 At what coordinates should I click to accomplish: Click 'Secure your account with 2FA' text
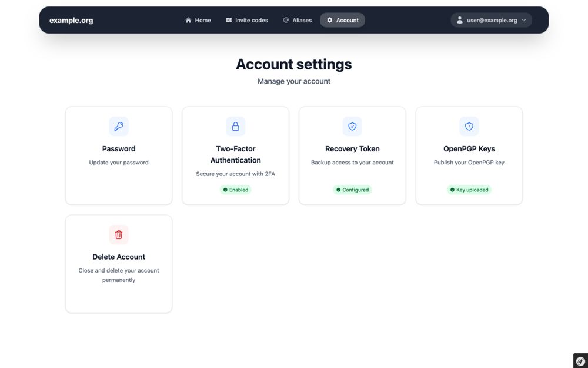tap(236, 174)
